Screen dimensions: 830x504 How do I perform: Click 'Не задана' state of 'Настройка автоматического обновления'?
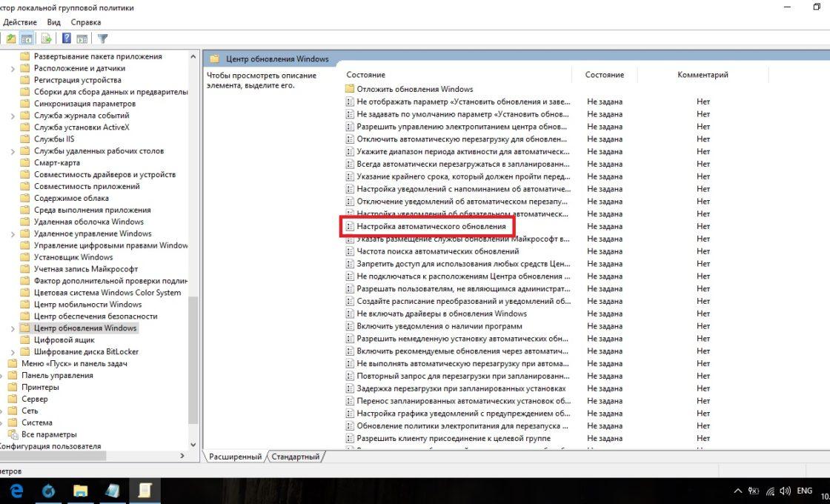coord(605,227)
